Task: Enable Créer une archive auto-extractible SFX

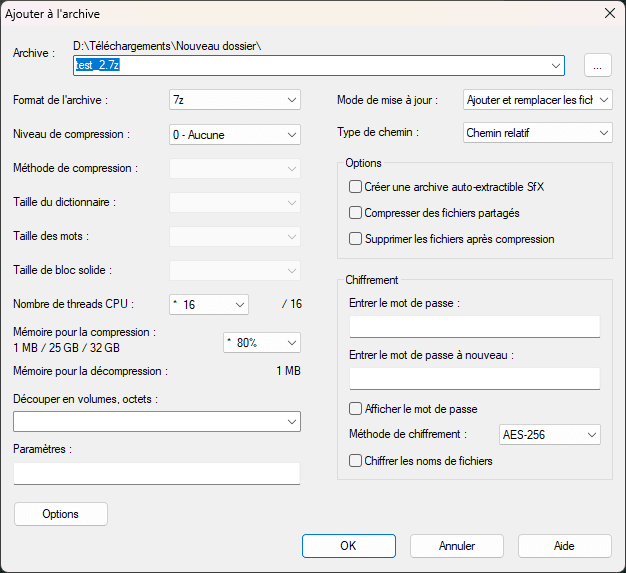Action: [355, 187]
